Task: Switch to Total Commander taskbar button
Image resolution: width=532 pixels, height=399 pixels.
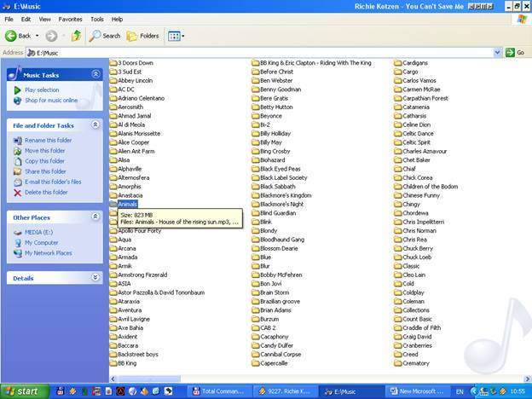Action: click(x=220, y=391)
